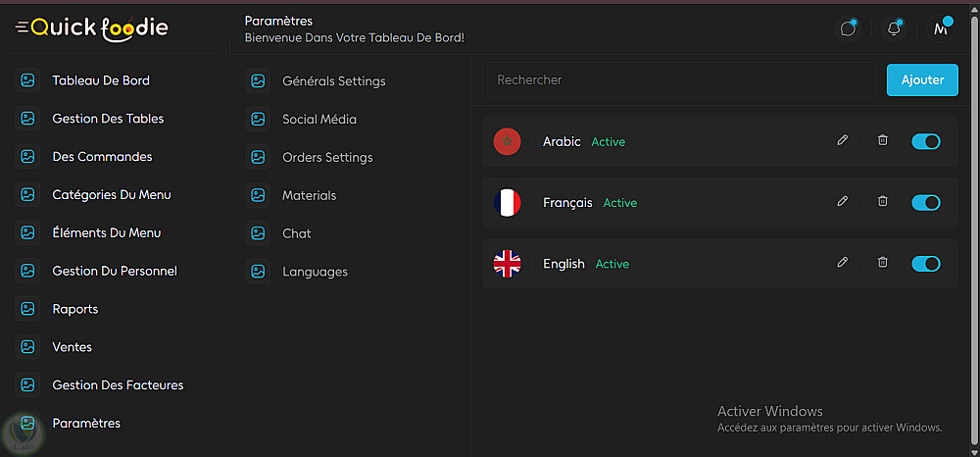
Task: Click the United Kingdom flag thumbnail
Action: point(507,264)
